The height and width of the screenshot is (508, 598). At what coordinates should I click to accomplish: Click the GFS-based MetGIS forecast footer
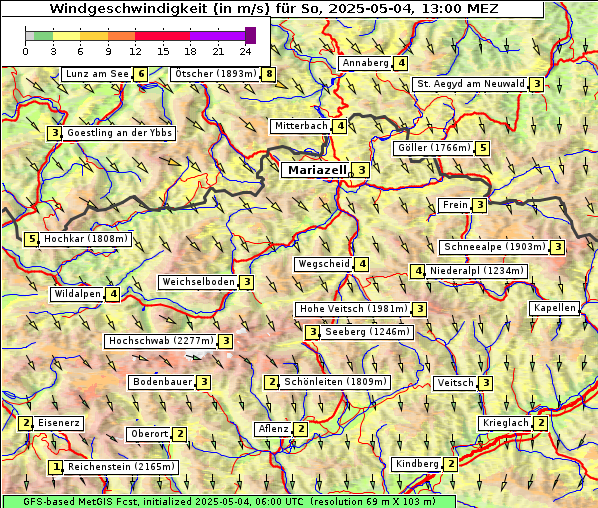coord(229,502)
